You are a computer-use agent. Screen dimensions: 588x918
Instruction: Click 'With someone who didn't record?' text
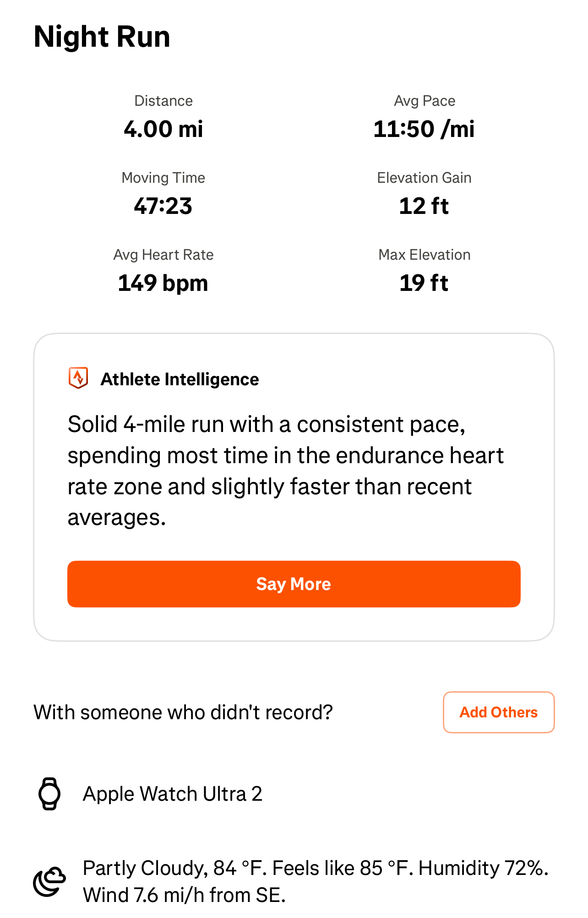coord(183,712)
